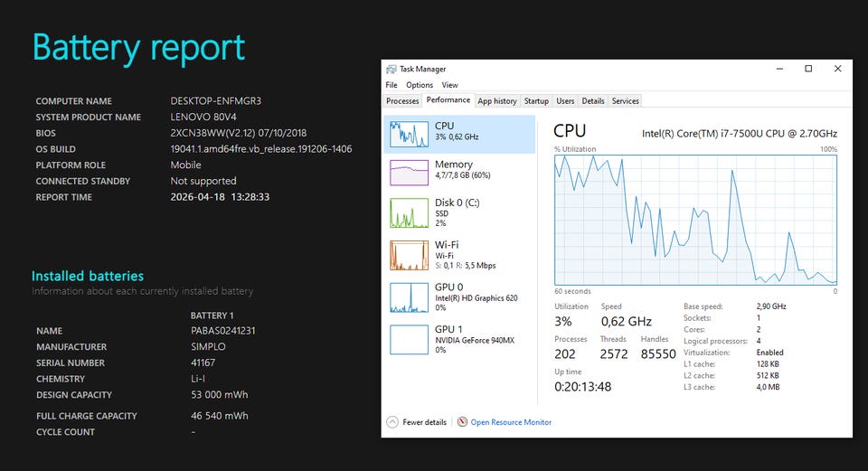
Task: Open the View menu
Action: 449,85
